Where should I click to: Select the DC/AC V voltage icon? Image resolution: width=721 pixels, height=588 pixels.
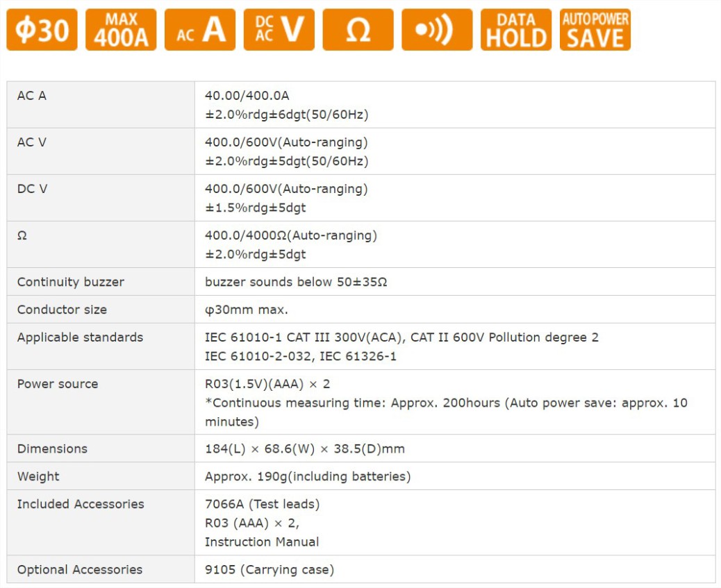(279, 30)
